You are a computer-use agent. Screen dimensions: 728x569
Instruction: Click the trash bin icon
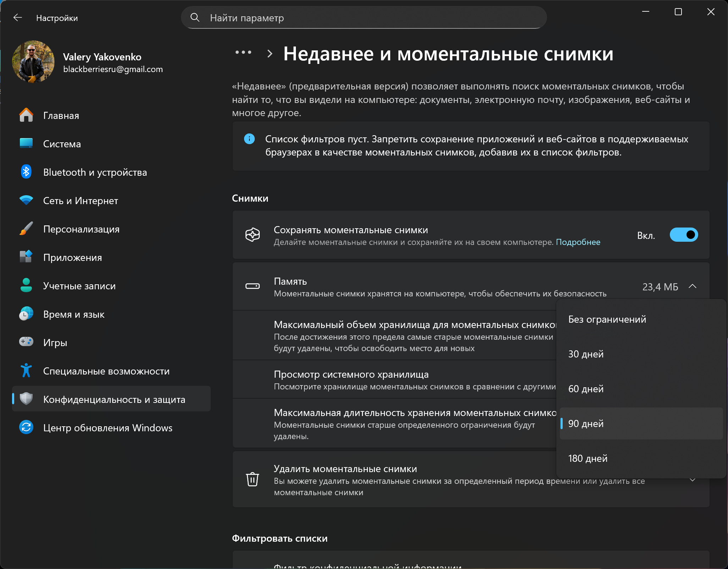[252, 479]
